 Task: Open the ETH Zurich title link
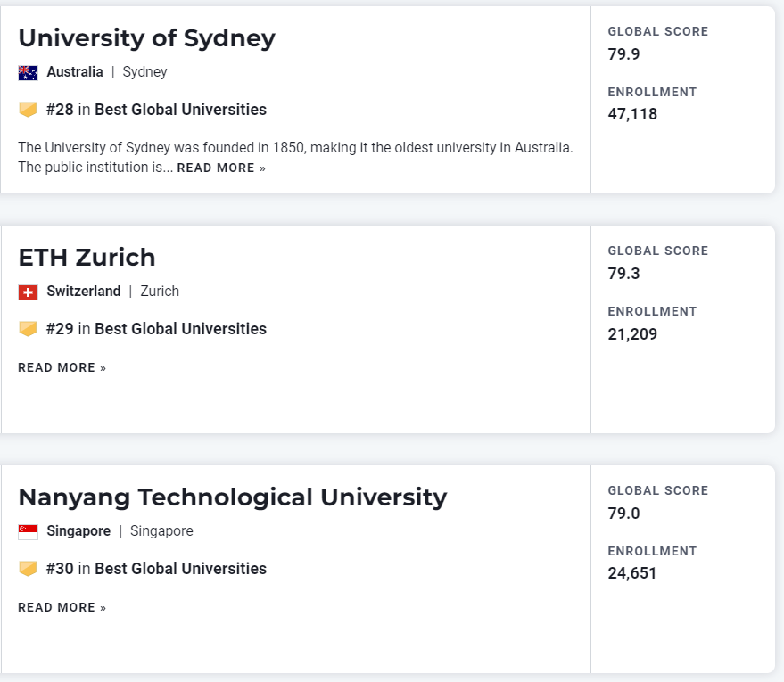[87, 258]
